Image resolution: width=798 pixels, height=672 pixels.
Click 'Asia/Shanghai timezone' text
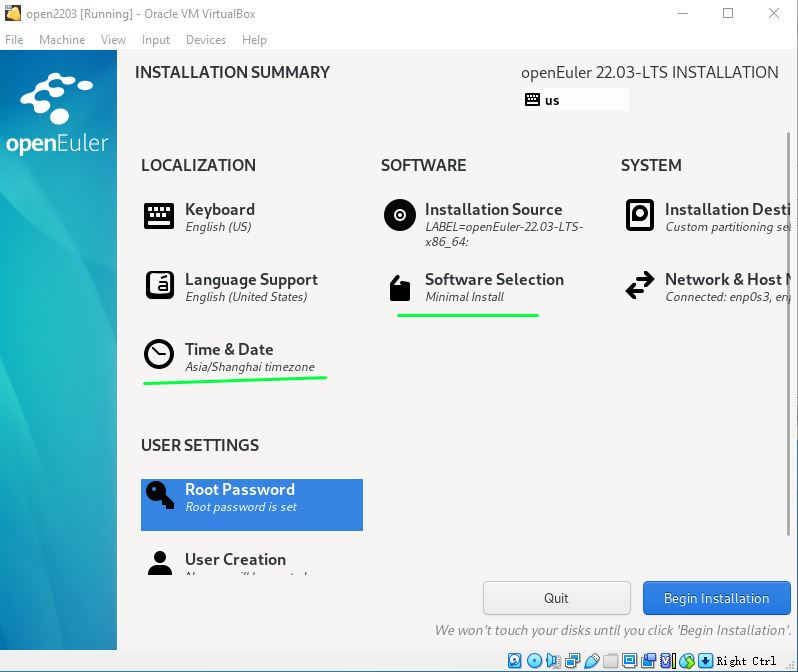[x=250, y=367]
